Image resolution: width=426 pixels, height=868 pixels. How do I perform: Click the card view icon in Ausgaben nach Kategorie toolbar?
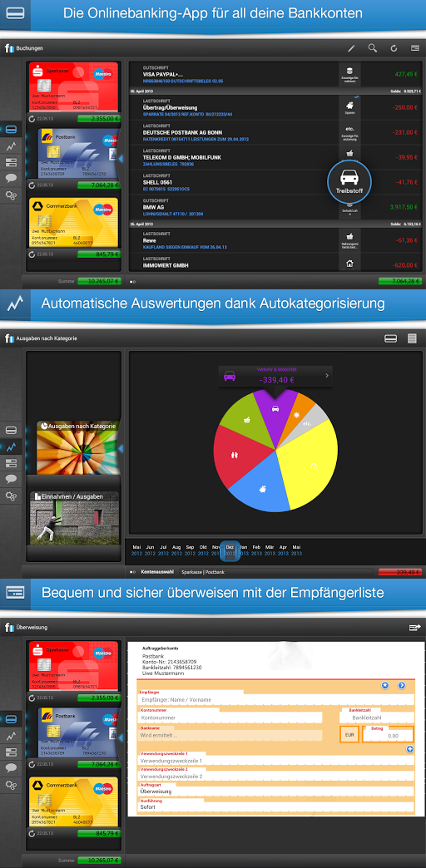tap(390, 338)
